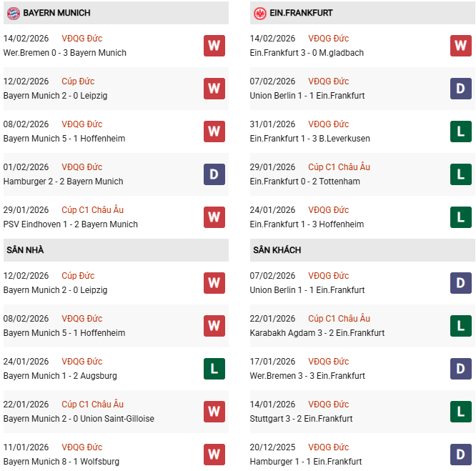The image size is (476, 471).
Task: Open Karabakh Agdam 3-2 Ein.Frankfurt match details
Action: point(317,333)
